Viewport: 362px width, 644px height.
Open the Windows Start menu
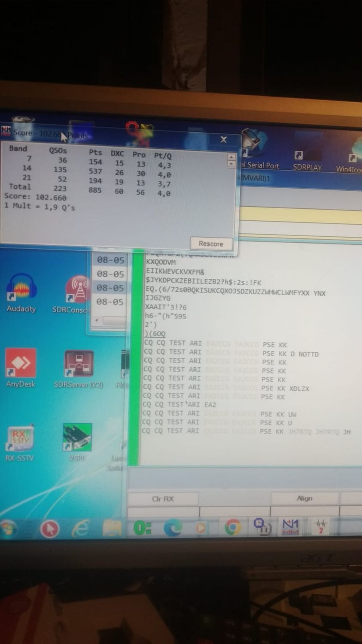pos(9,529)
